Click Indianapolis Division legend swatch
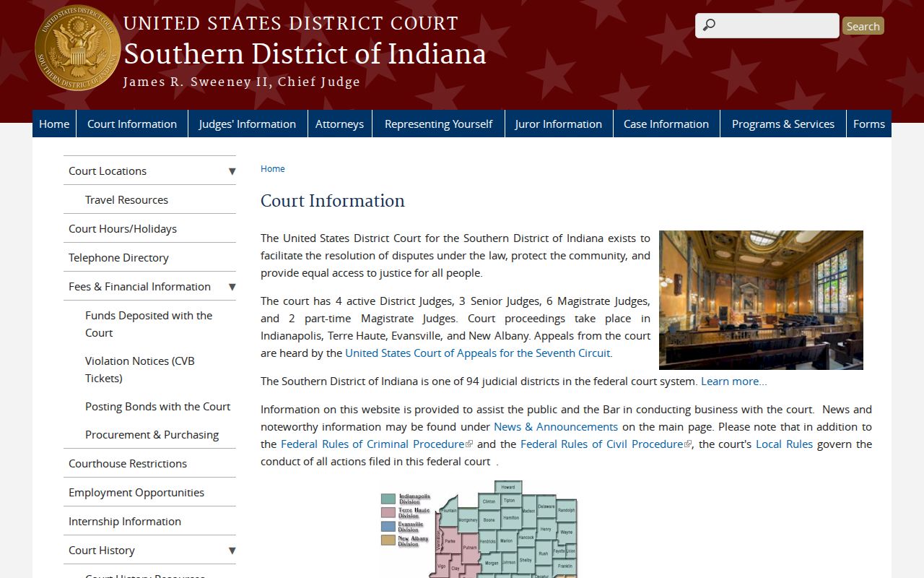924x578 pixels. (x=388, y=499)
